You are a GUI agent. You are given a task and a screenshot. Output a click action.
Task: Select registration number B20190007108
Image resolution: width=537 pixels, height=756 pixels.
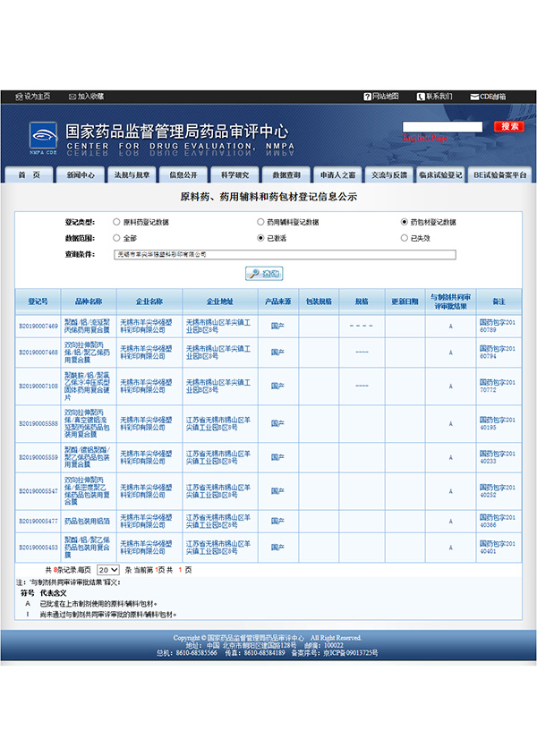38,386
